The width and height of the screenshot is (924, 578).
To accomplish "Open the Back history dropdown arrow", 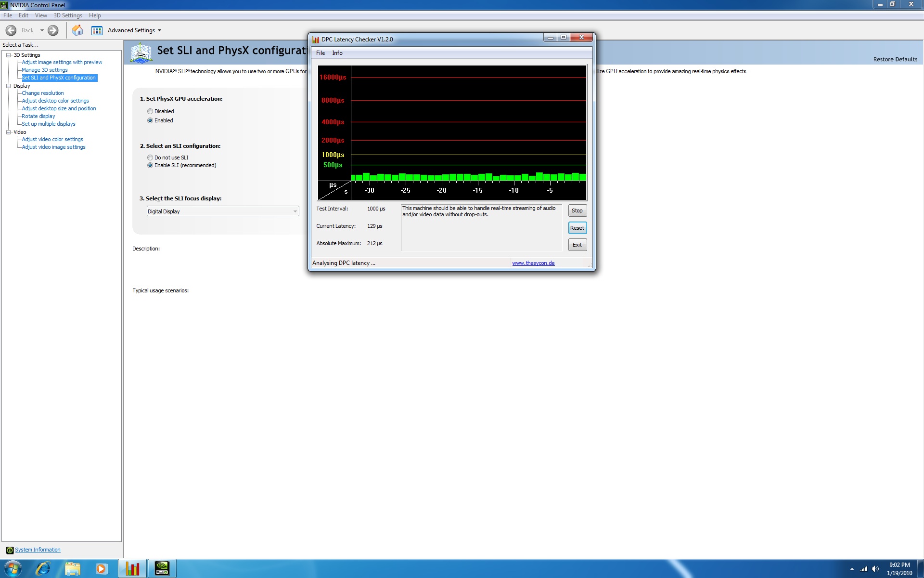I will pos(42,30).
